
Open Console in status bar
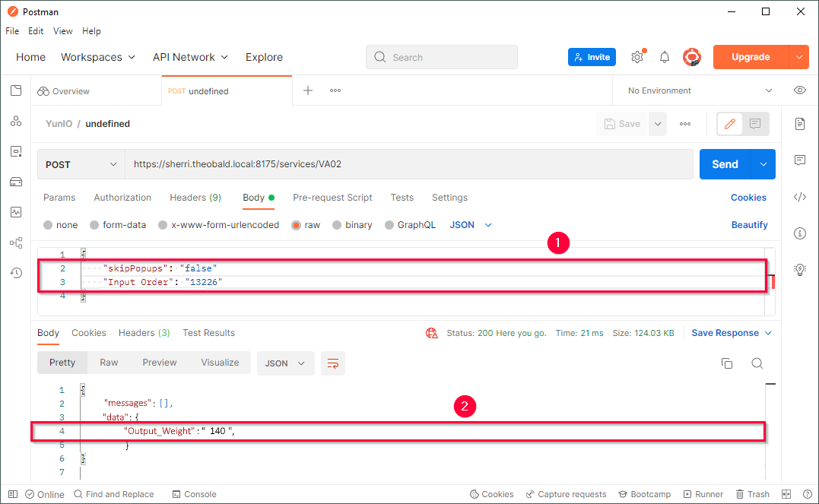195,494
